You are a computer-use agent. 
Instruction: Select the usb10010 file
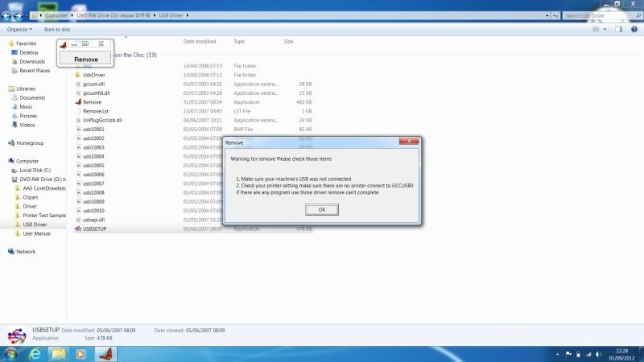93,210
